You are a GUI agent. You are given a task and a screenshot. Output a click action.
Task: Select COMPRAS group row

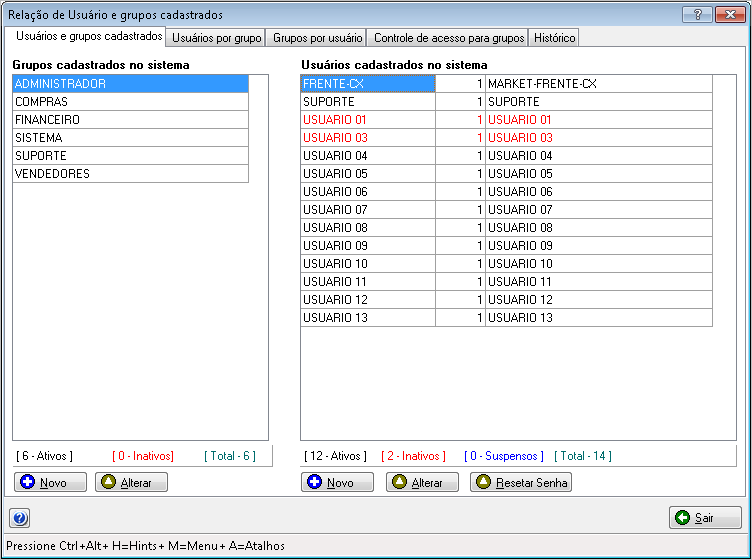130,102
